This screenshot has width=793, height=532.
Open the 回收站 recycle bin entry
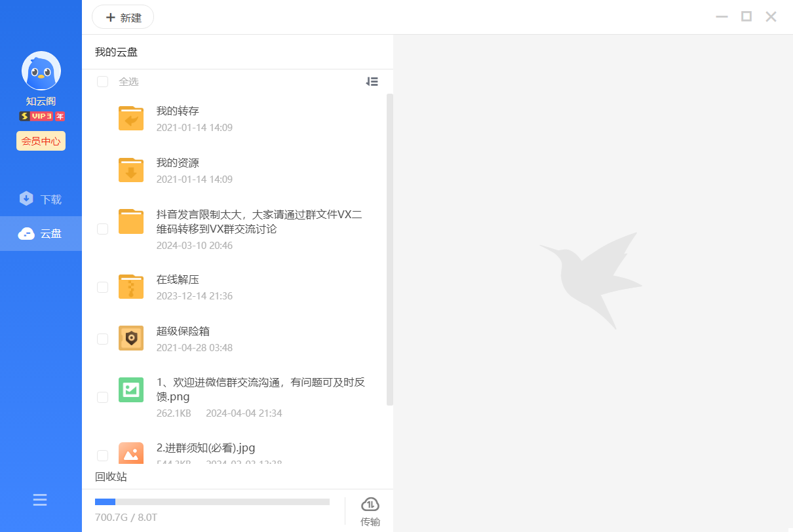coord(110,476)
